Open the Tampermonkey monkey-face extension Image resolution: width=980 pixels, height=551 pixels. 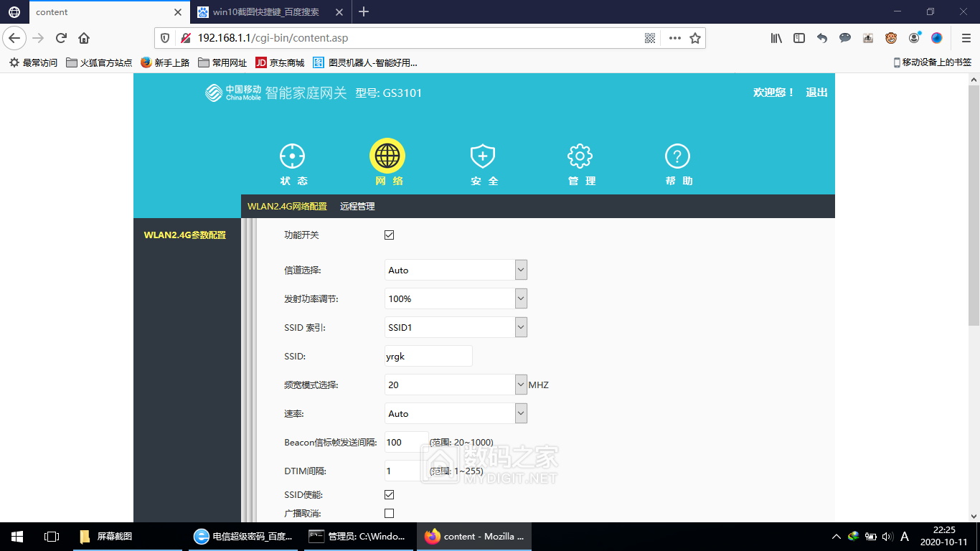(891, 38)
